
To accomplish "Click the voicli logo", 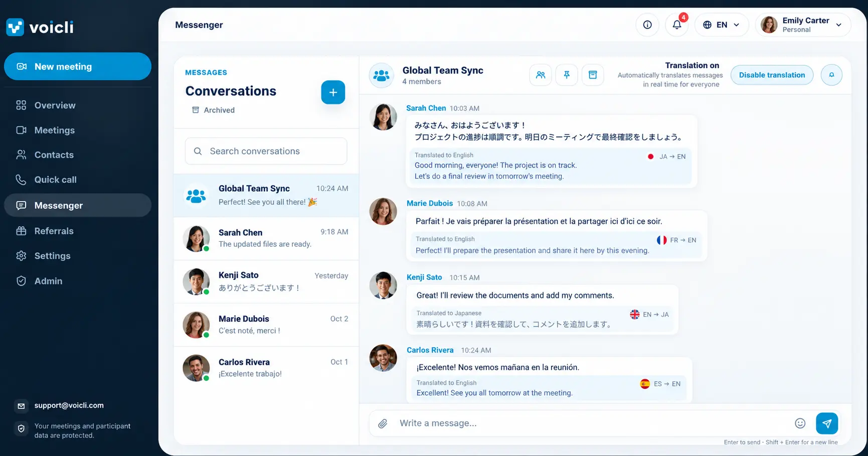I will tap(40, 27).
